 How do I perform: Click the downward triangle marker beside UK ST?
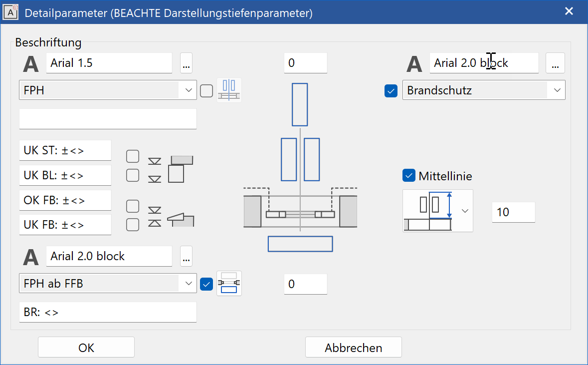click(155, 161)
